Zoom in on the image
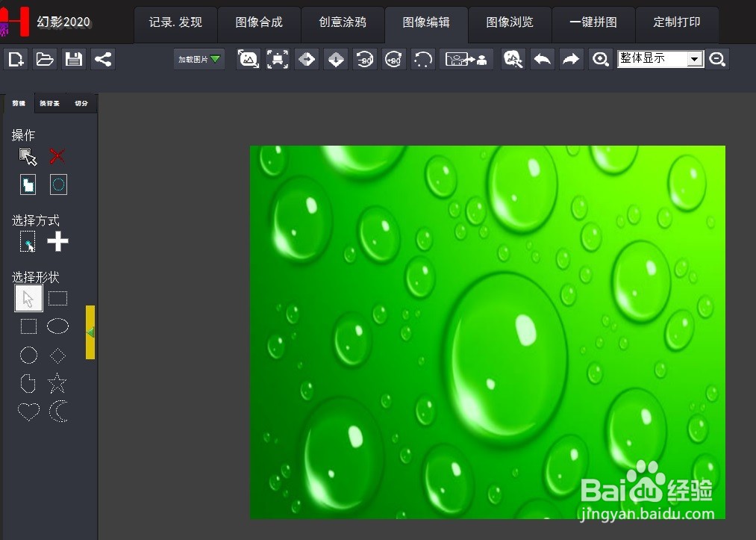Image resolution: width=756 pixels, height=540 pixels. click(x=601, y=59)
